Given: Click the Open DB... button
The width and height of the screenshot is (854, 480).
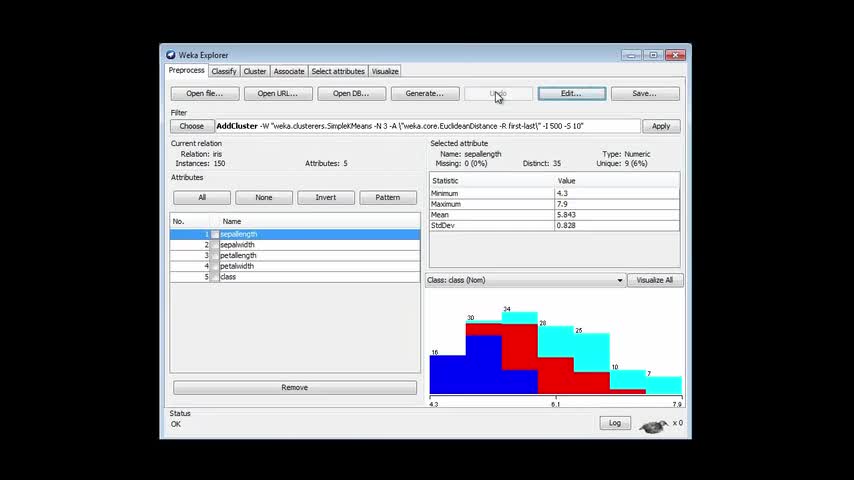Looking at the screenshot, I should click(x=351, y=94).
